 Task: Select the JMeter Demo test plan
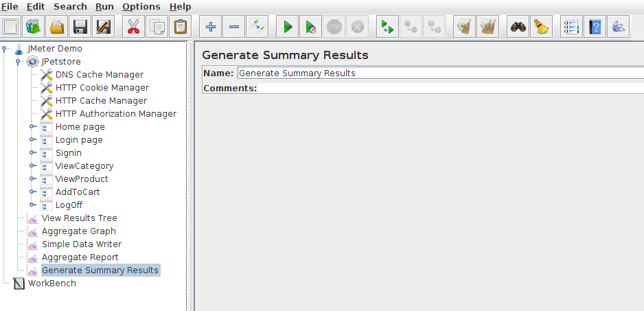tap(55, 49)
